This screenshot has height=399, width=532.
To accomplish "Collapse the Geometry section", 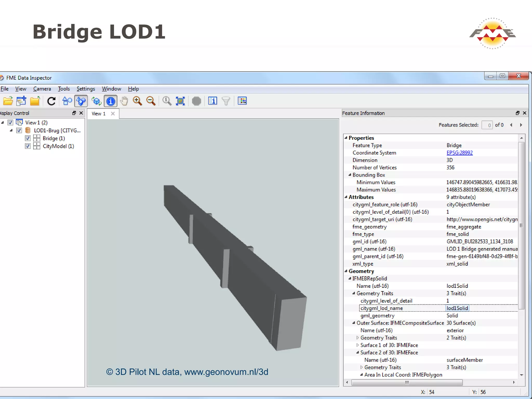I will tap(346, 271).
